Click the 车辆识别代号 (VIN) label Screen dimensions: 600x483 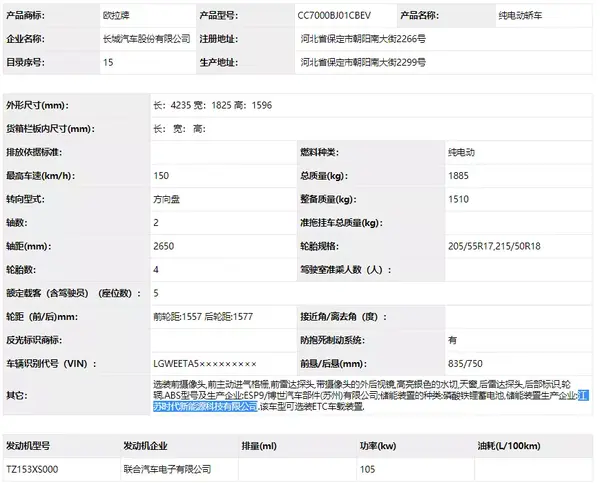[51, 364]
